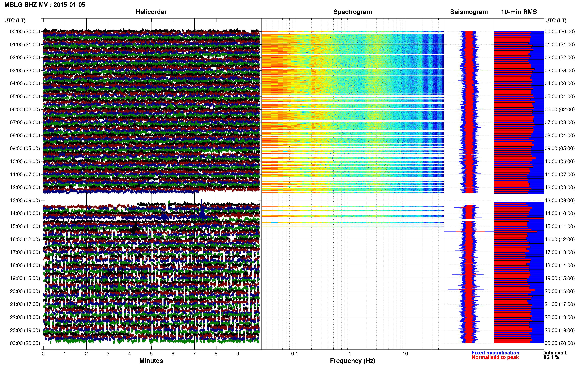This screenshot has width=588, height=368.
Task: Click the right 'UTC (LT)' axis label
Action: (x=556, y=20)
